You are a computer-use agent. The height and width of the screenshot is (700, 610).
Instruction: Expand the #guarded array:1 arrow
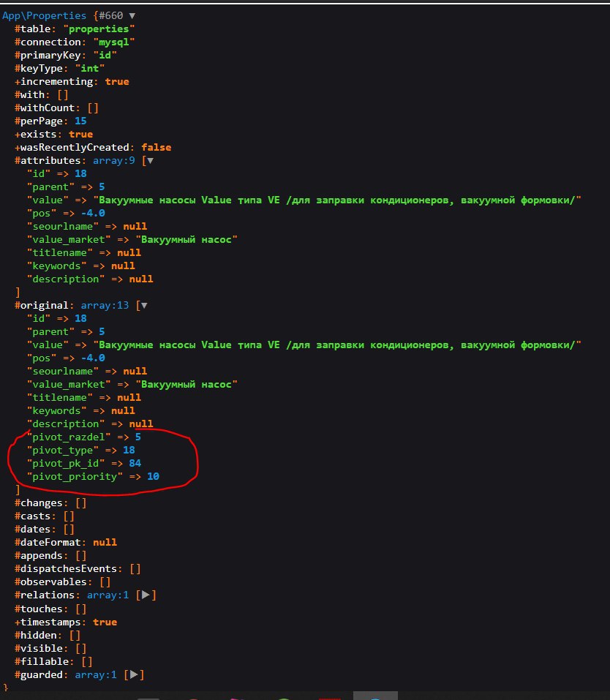(x=134, y=674)
